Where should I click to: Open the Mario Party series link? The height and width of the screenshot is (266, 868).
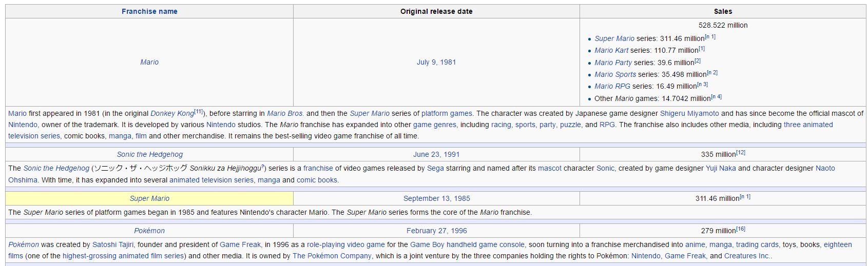click(x=613, y=63)
